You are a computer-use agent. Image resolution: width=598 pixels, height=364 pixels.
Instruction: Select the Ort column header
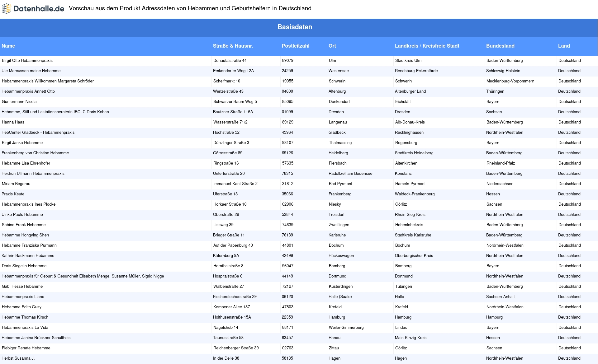click(x=332, y=46)
